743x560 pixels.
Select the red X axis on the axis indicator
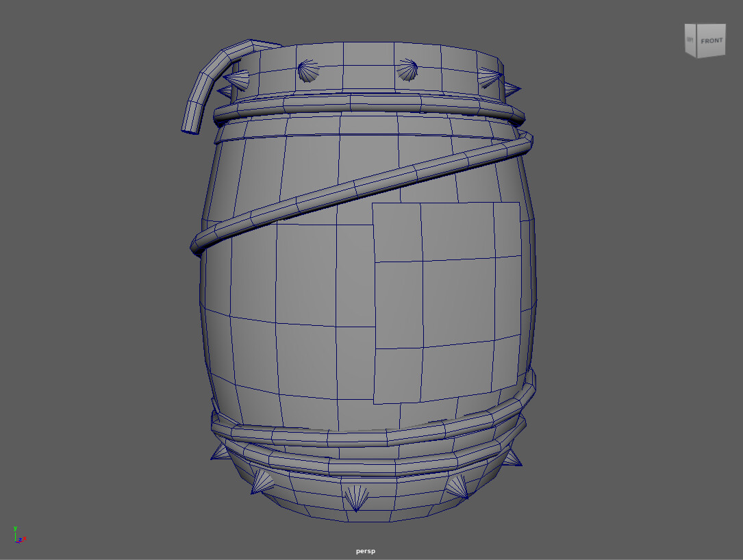tap(23, 540)
